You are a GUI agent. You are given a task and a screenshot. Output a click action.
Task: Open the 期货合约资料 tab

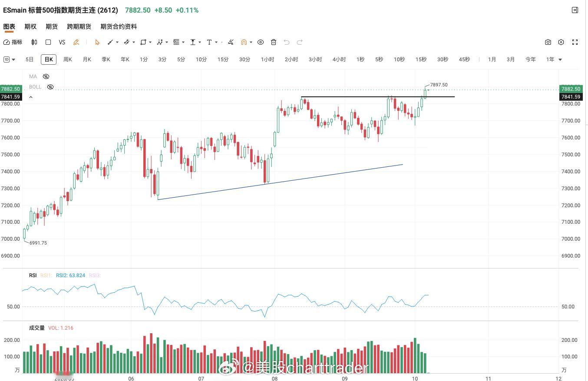(119, 27)
